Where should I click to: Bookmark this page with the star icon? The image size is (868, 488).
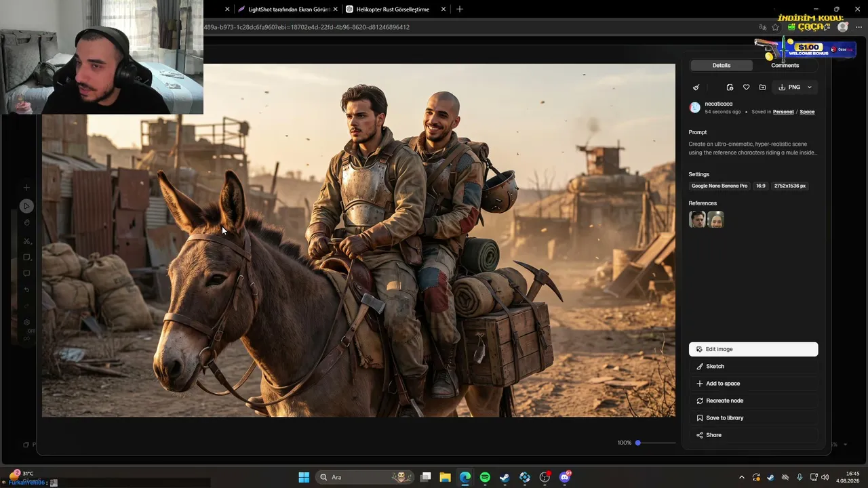[776, 27]
